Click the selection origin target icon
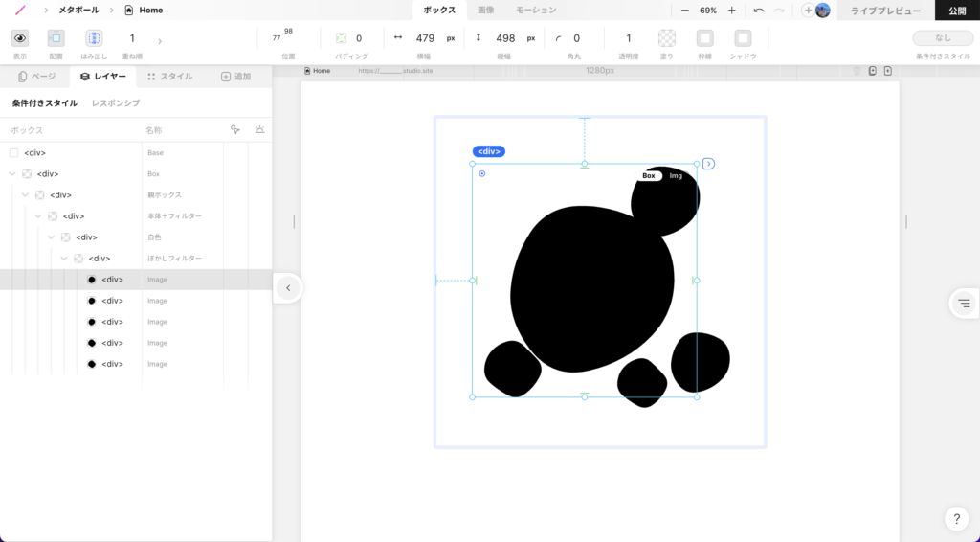Screen dimensions: 980x542 point(482,173)
